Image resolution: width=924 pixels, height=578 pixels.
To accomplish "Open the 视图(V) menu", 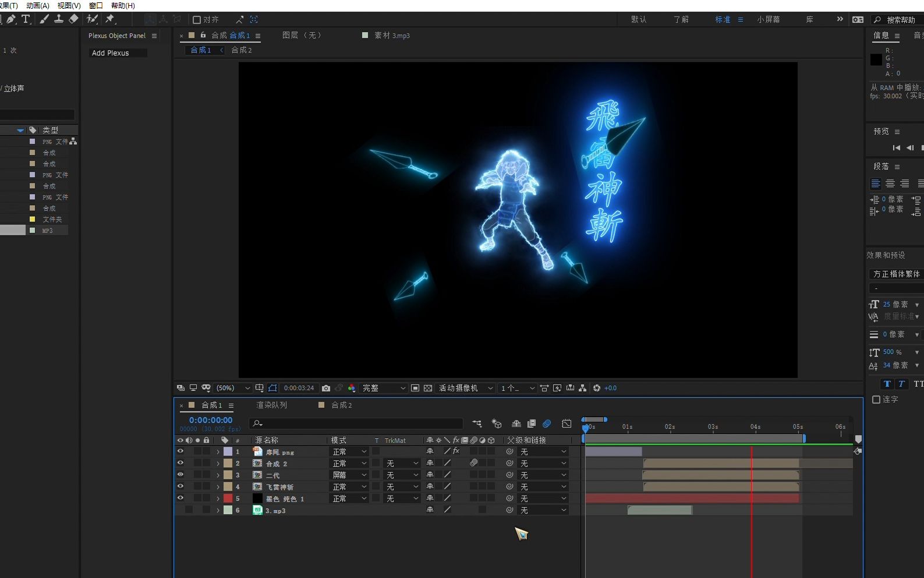I will (x=69, y=5).
